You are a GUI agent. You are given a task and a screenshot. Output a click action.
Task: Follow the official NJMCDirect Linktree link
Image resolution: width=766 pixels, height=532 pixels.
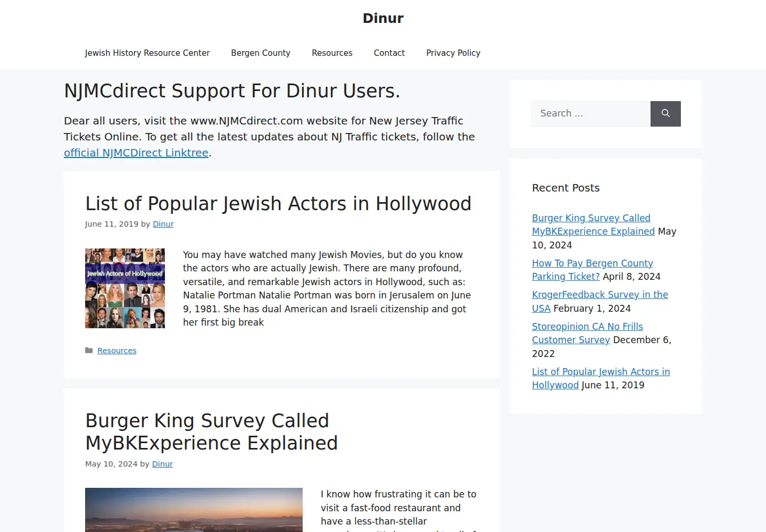tap(136, 153)
